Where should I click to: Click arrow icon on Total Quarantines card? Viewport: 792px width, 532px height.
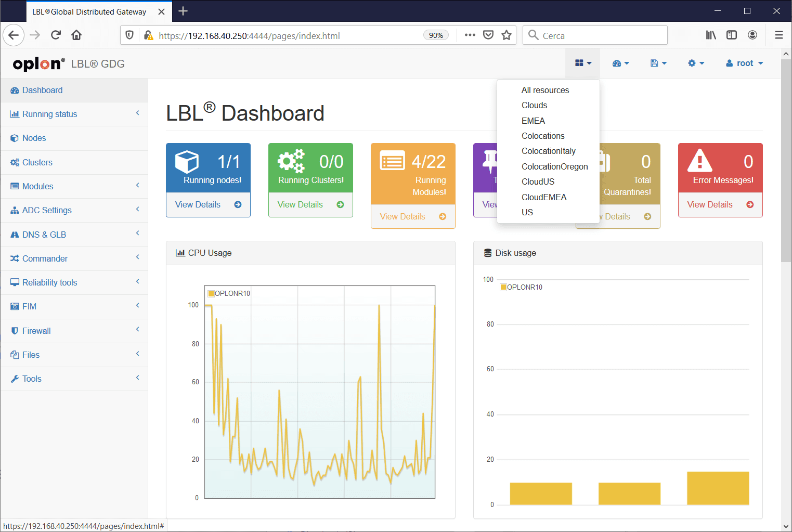[x=647, y=216]
